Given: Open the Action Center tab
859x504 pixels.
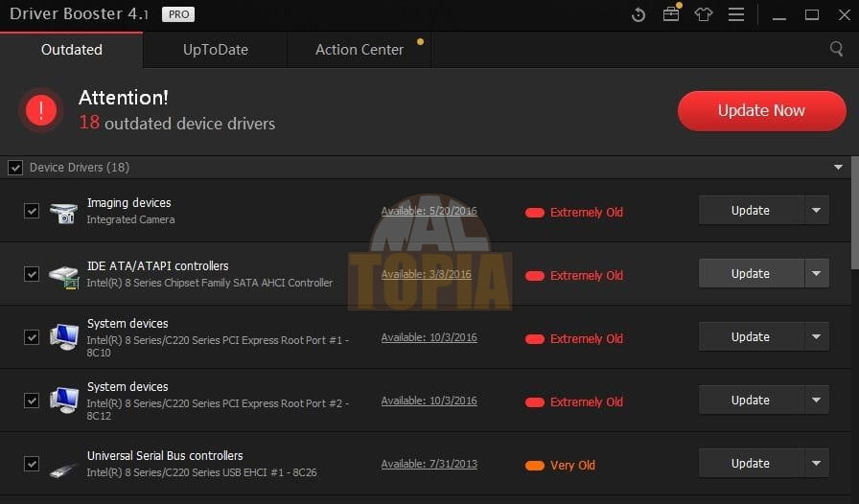Looking at the screenshot, I should point(360,50).
